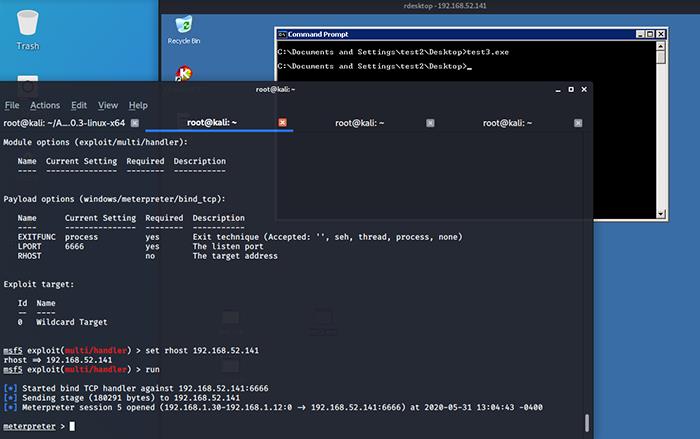The width and height of the screenshot is (700, 439).
Task: Open the File menu in the terminal
Action: coord(12,105)
